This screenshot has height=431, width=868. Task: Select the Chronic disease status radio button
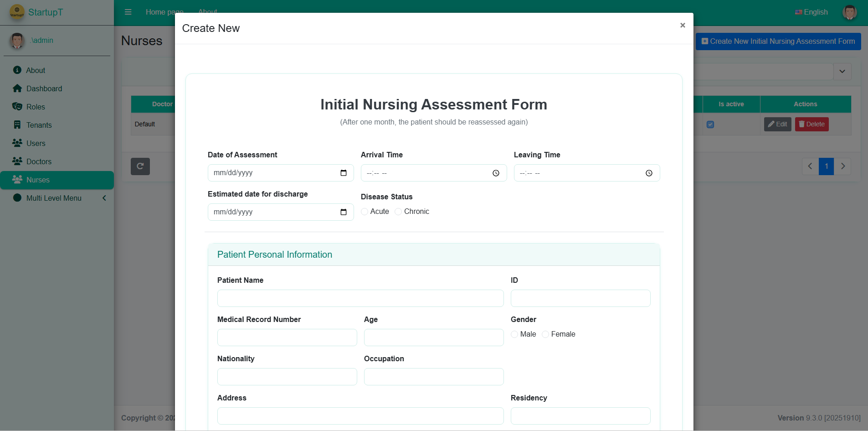398,212
